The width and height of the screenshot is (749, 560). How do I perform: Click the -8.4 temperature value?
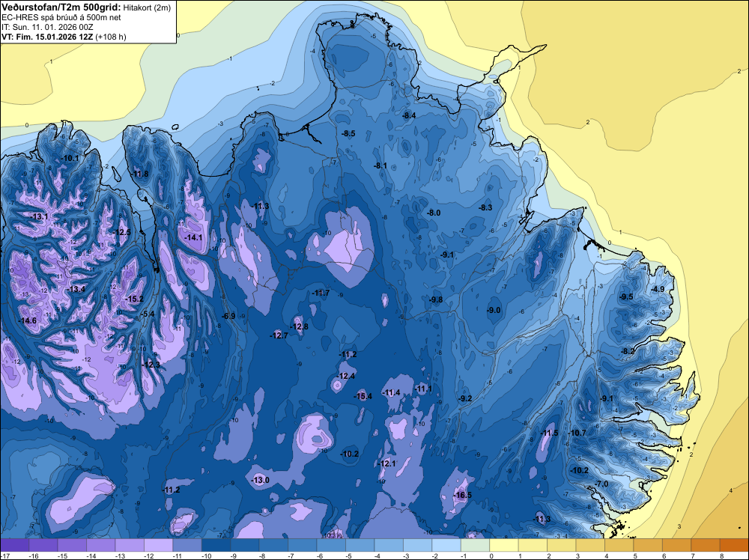tap(409, 115)
